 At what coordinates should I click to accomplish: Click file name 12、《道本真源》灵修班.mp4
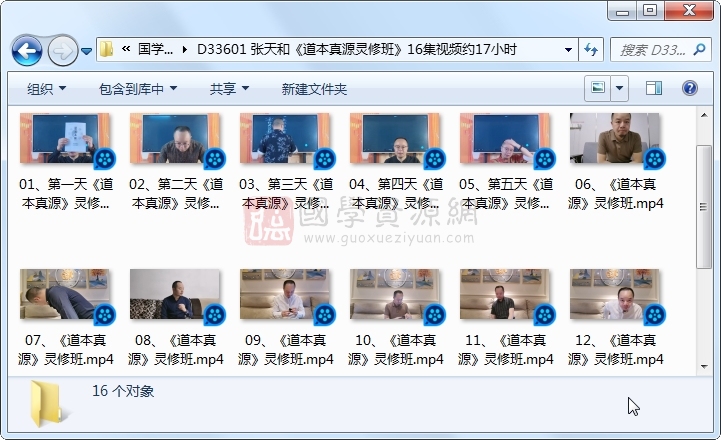pos(615,349)
